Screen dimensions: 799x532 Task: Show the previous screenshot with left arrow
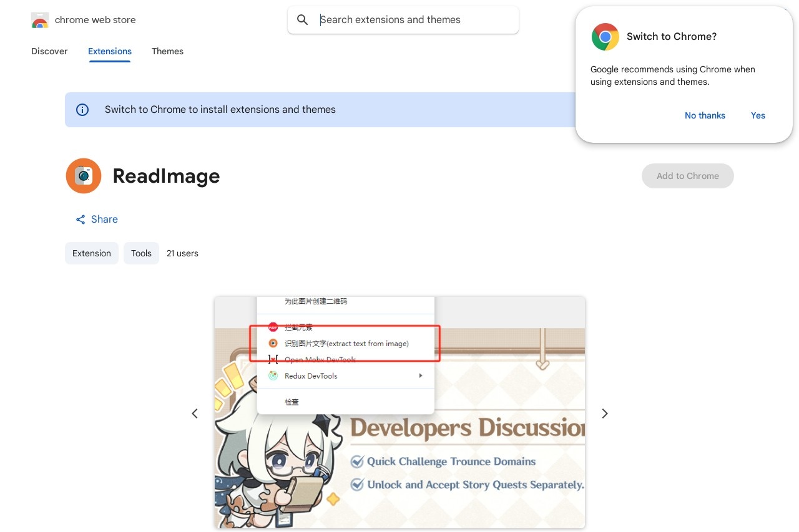click(195, 414)
